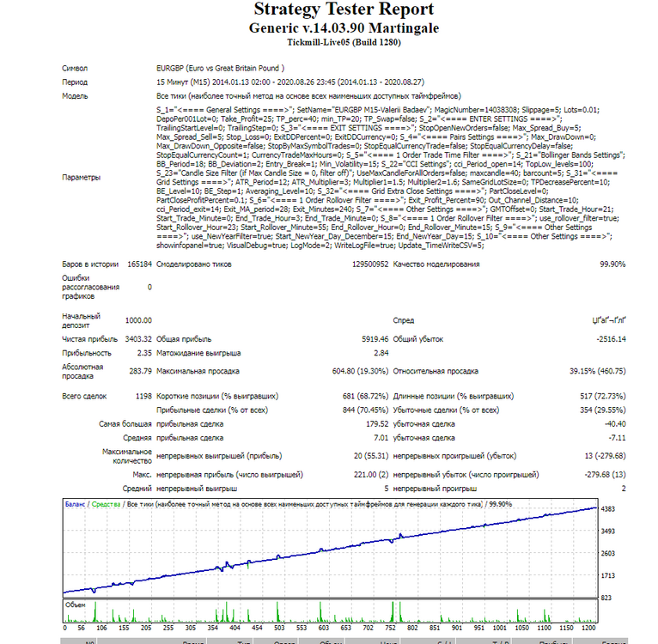658x644 pixels.
Task: Click the profit trades value 844 (70.45%)
Action: (366, 410)
